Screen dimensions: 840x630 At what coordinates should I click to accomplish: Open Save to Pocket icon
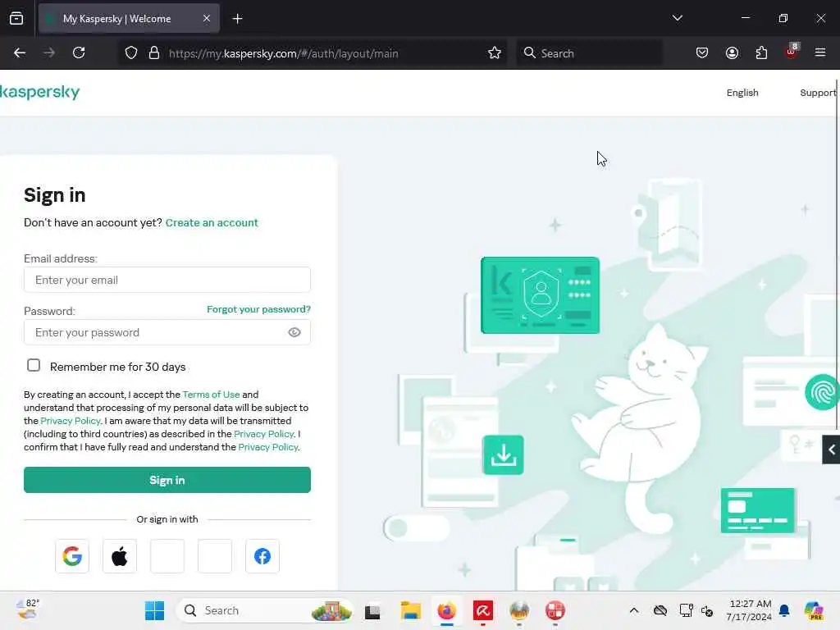coord(702,53)
